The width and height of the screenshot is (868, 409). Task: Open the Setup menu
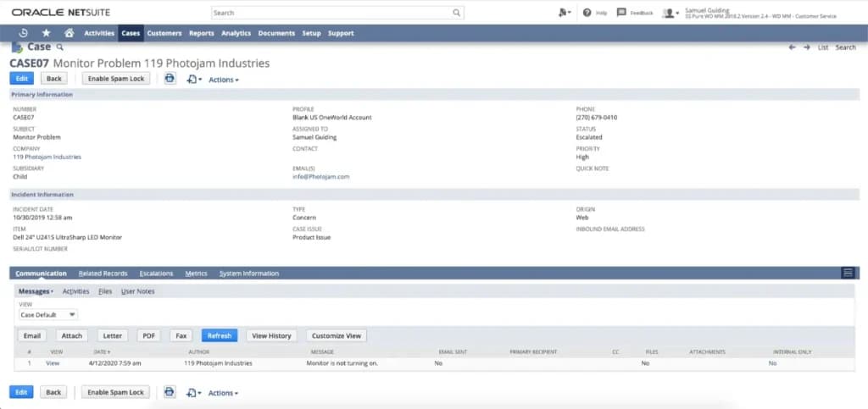pyautogui.click(x=311, y=33)
